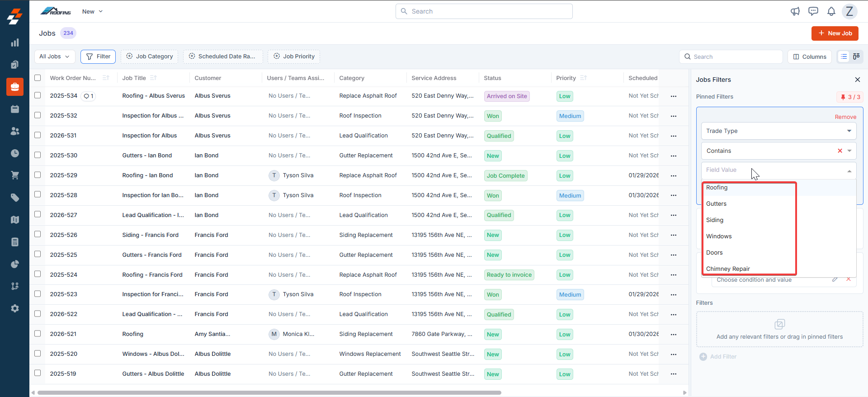
Task: Click the Remove link in pinned filter
Action: pyautogui.click(x=845, y=117)
